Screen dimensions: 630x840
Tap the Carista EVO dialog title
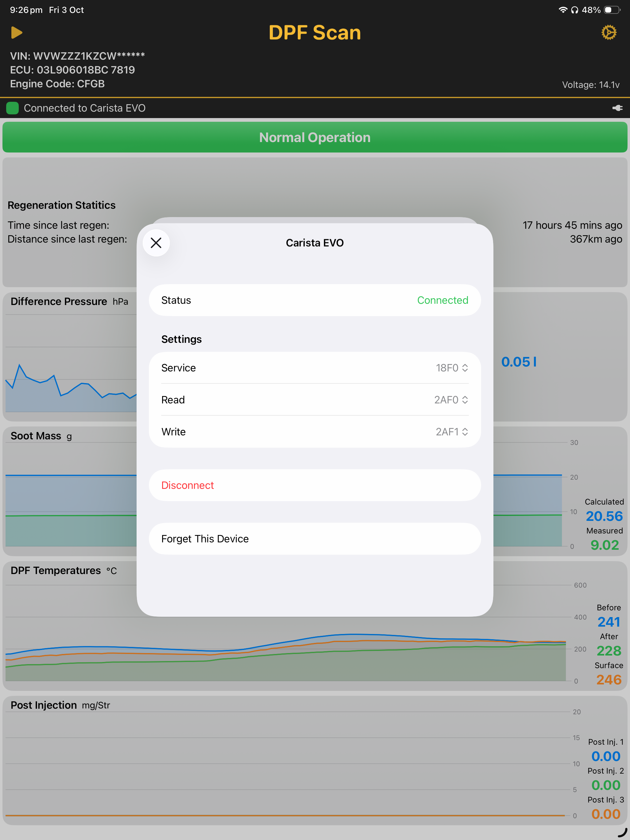click(x=315, y=243)
